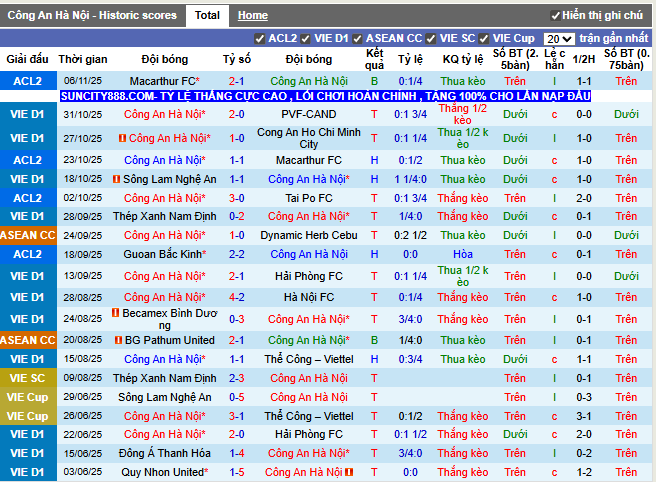Open the 20 recent matches dropdown

559,39
